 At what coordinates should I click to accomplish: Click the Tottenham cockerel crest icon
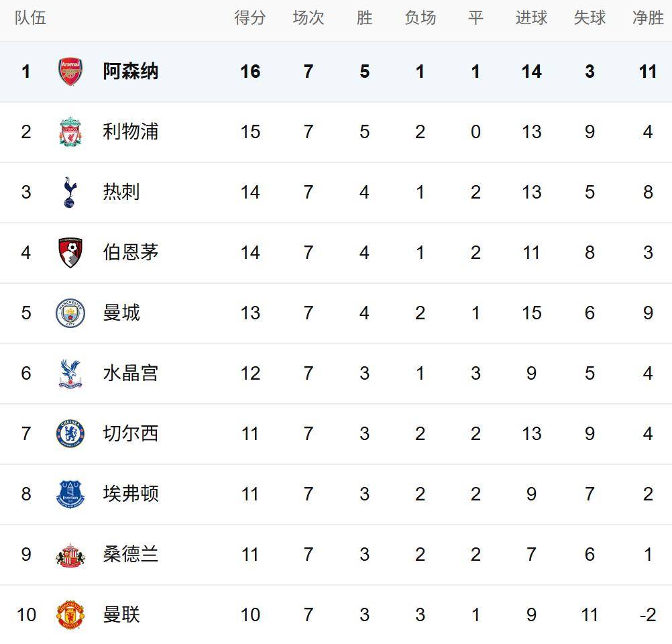(x=70, y=193)
